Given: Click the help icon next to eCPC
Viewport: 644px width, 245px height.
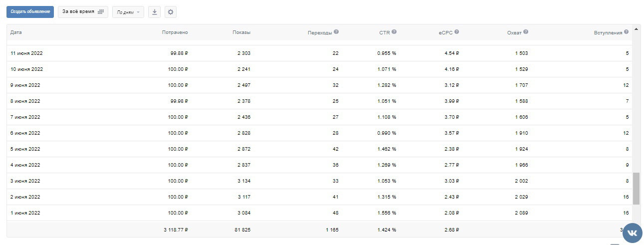Looking at the screenshot, I should (457, 32).
